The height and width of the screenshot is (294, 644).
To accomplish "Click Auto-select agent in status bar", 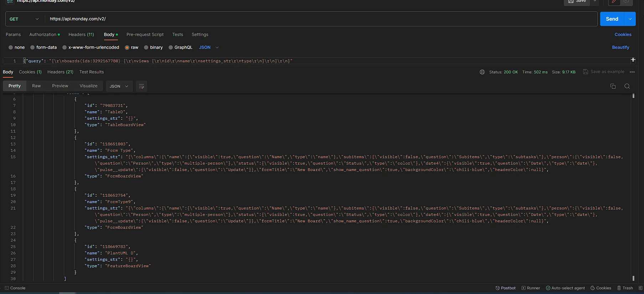I will 565,288.
